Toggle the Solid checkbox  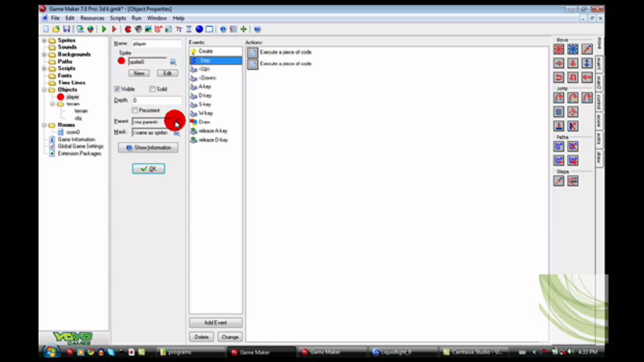(x=152, y=89)
